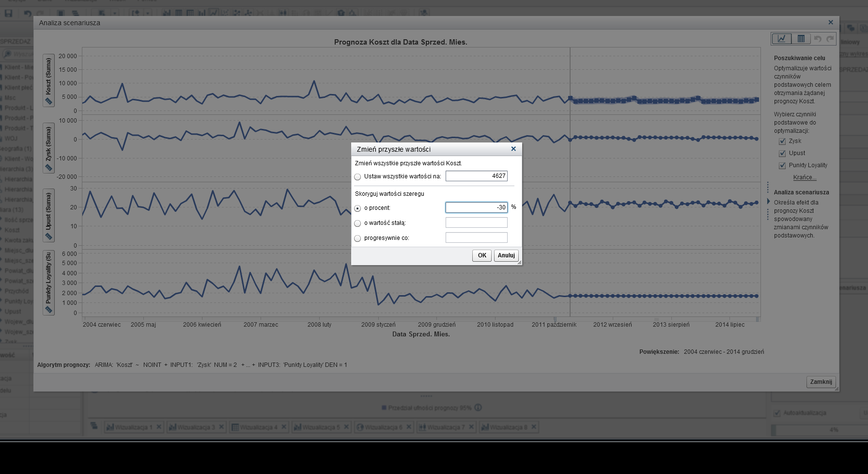The height and width of the screenshot is (474, 868).
Task: Close the Wizualizacja 8 tab
Action: click(x=534, y=427)
